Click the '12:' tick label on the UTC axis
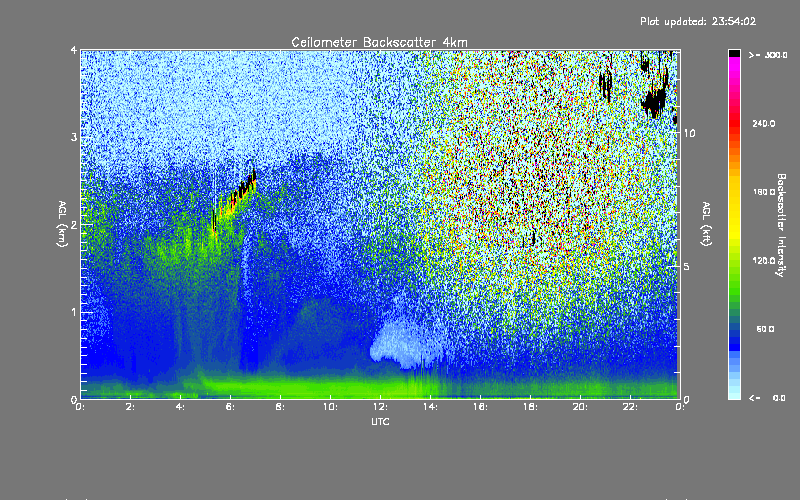The width and height of the screenshot is (800, 500). [380, 407]
